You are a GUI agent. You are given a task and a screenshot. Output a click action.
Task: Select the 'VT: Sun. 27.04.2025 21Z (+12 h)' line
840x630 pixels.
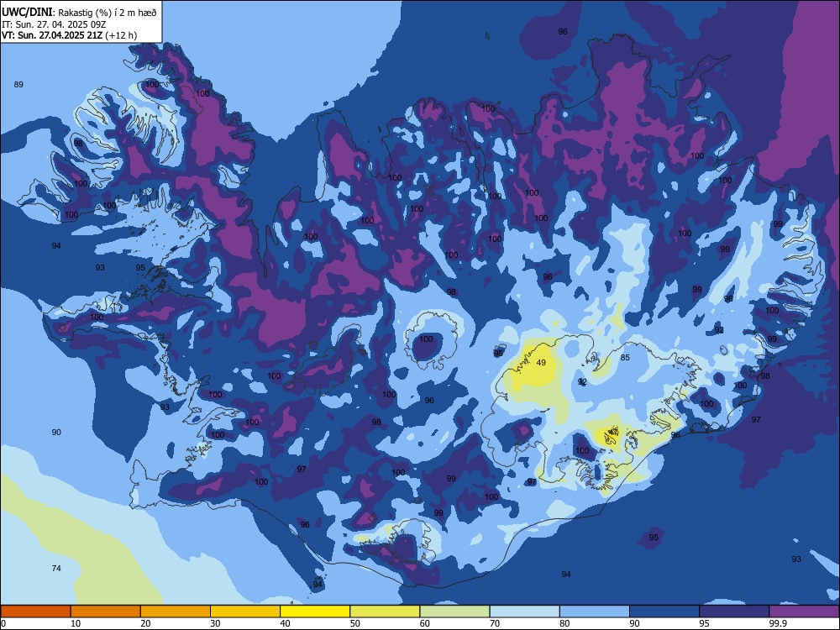[69, 35]
